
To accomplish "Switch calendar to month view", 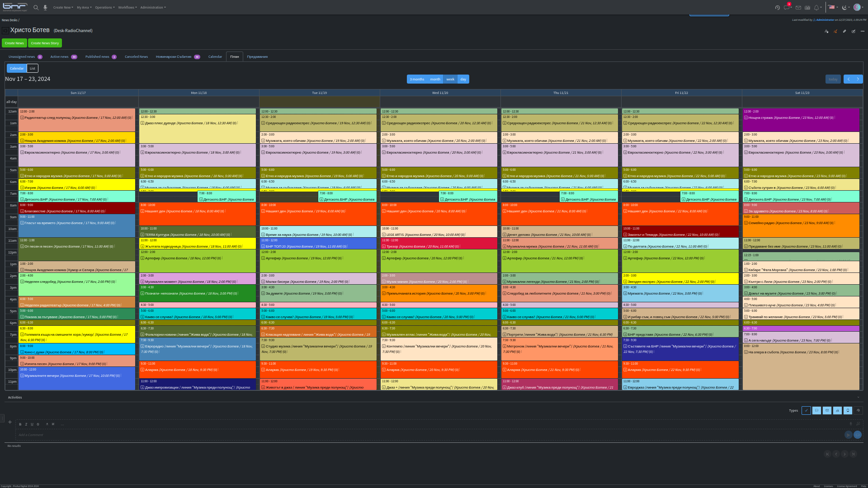I will (435, 79).
